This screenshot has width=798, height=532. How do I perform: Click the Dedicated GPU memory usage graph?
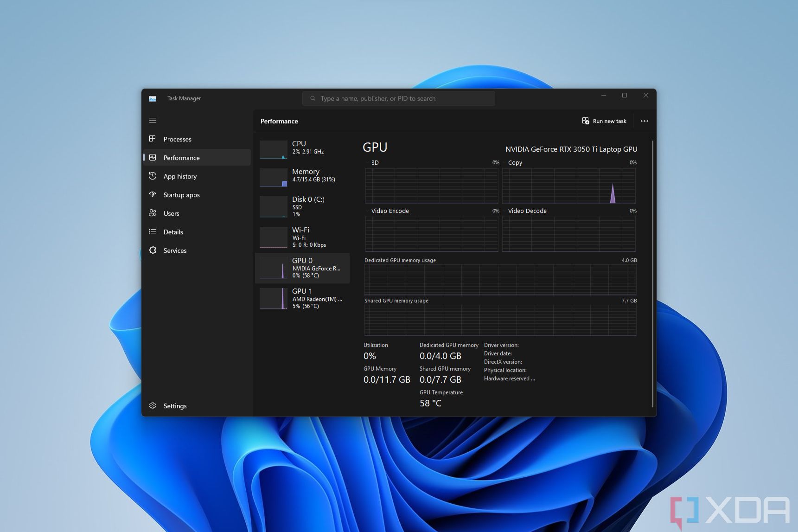[500, 280]
